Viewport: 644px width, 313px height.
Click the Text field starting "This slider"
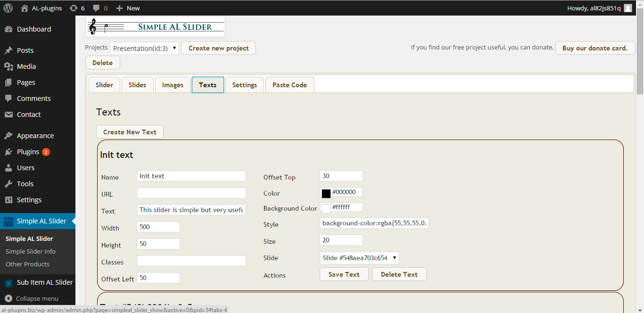(x=191, y=210)
